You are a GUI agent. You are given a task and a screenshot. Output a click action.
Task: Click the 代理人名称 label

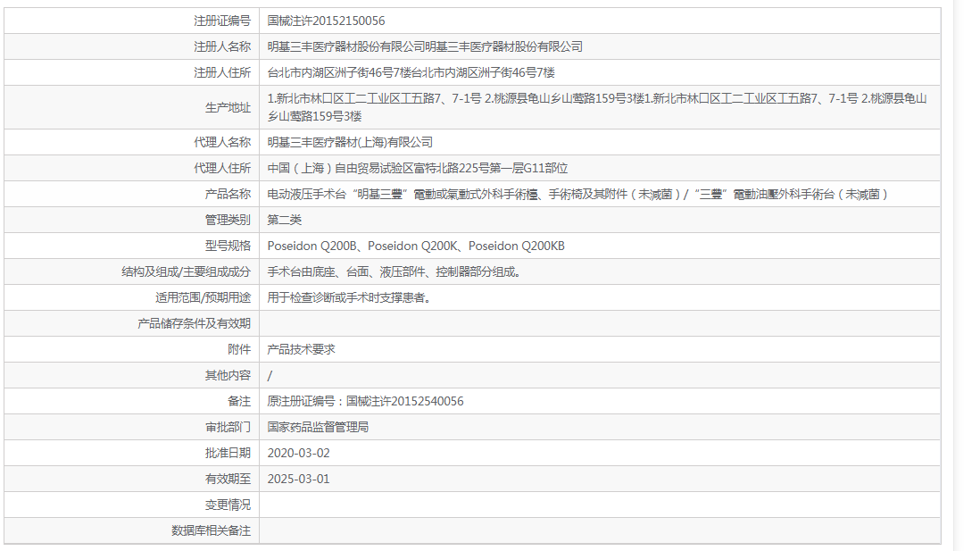coord(222,143)
